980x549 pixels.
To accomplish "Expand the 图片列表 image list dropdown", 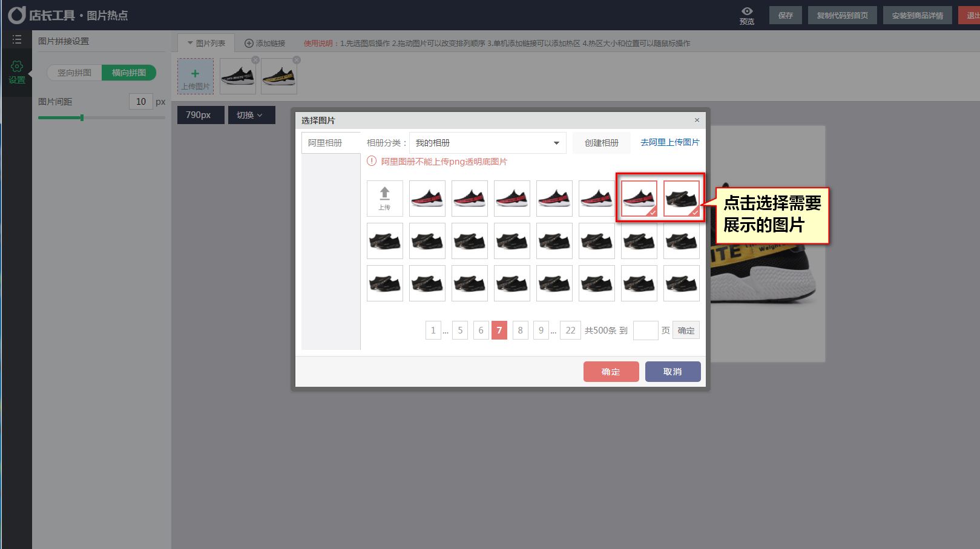I will tap(206, 44).
